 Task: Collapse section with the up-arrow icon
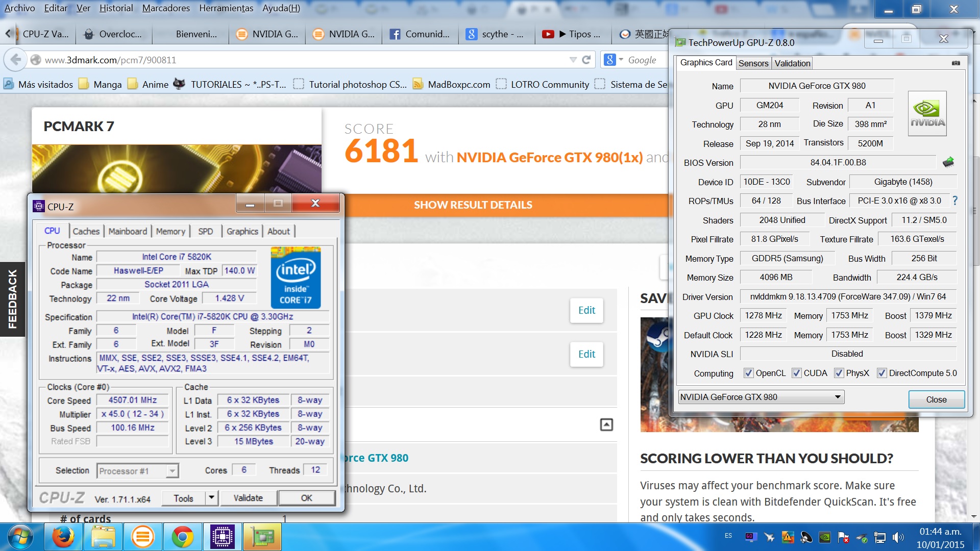[606, 424]
